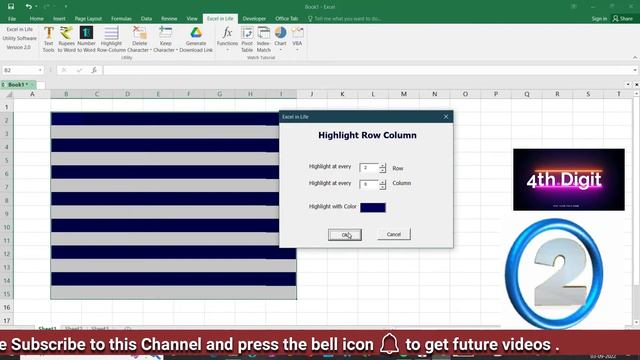
Task: Select the Book1 workbook tab
Action: click(x=18, y=84)
